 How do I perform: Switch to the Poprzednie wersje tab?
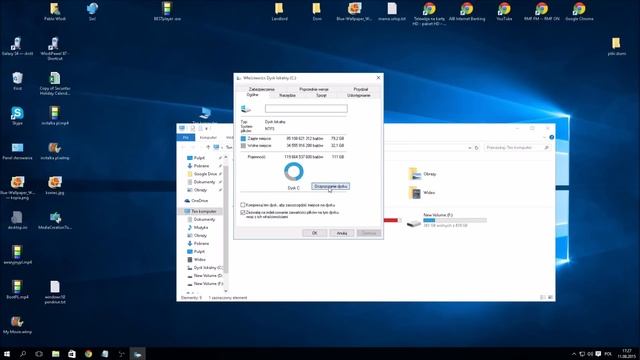(x=314, y=89)
